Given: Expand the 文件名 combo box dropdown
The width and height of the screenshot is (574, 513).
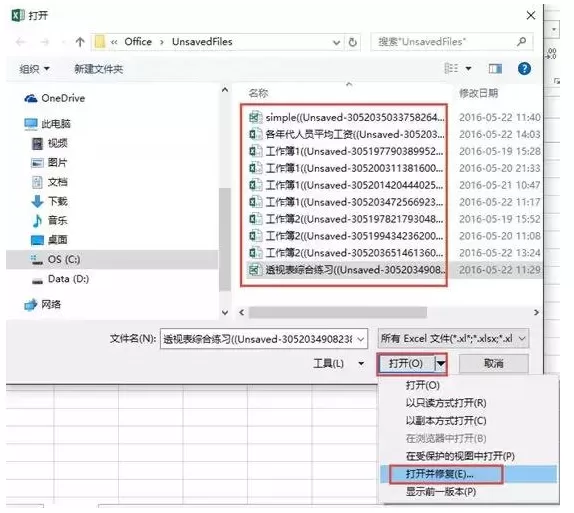Looking at the screenshot, I should 361,339.
